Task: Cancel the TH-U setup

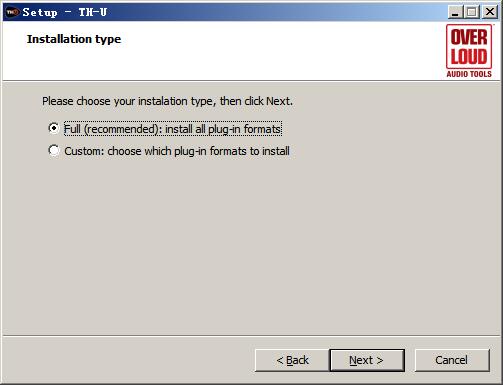Action: (x=452, y=360)
